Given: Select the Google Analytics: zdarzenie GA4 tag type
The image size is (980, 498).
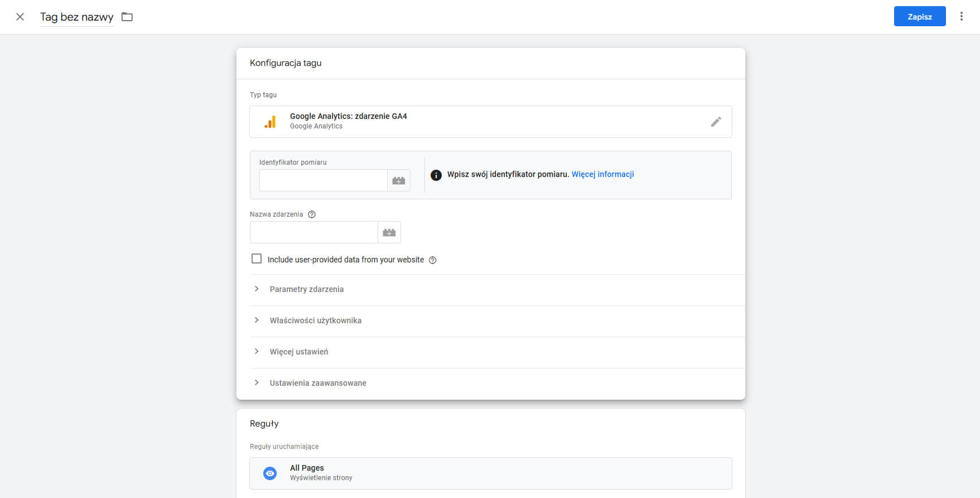Looking at the screenshot, I should pyautogui.click(x=491, y=122).
